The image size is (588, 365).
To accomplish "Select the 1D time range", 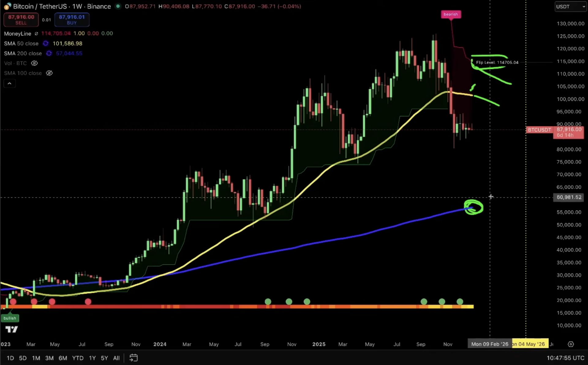I will click(10, 358).
